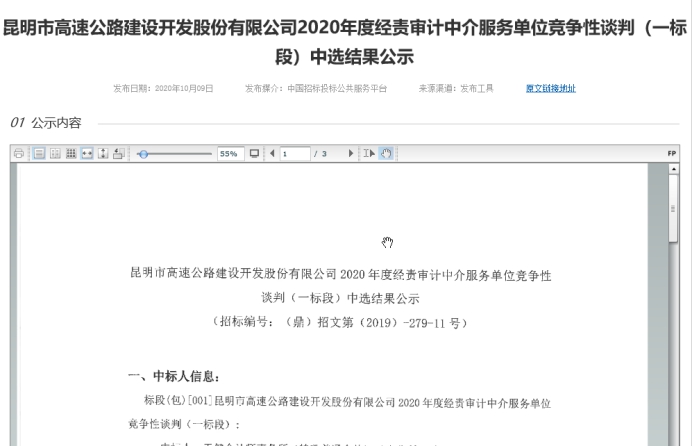Click the 55% zoom percentage field
The image size is (693, 446).
(x=229, y=154)
